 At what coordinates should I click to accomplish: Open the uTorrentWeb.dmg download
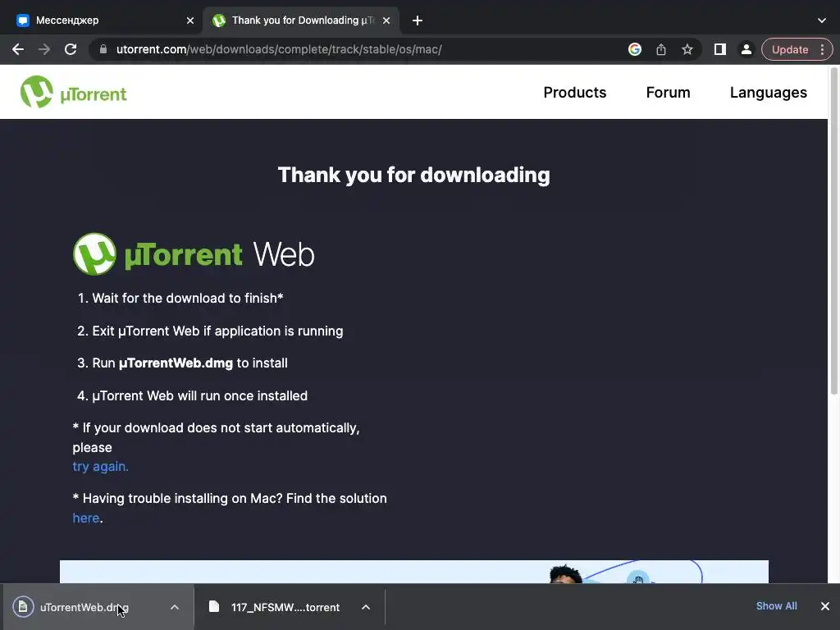click(84, 607)
